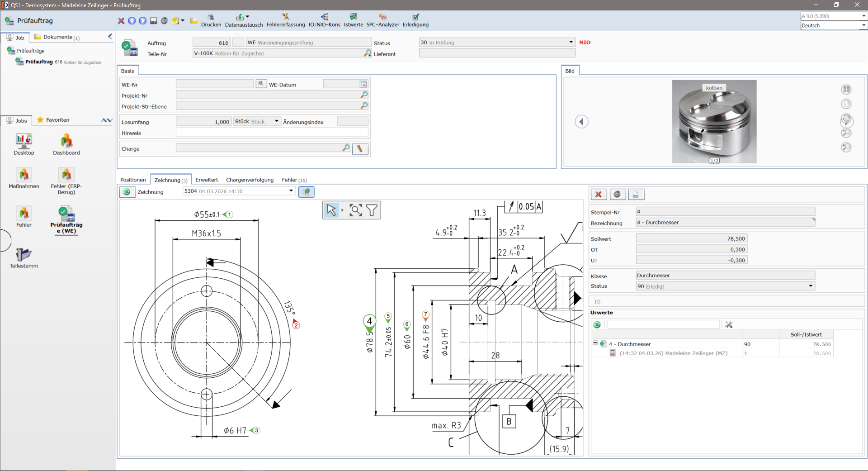Viewport: 868px width, 471px height.
Task: Launch the SPC-Analyzer tool
Action: (x=383, y=21)
